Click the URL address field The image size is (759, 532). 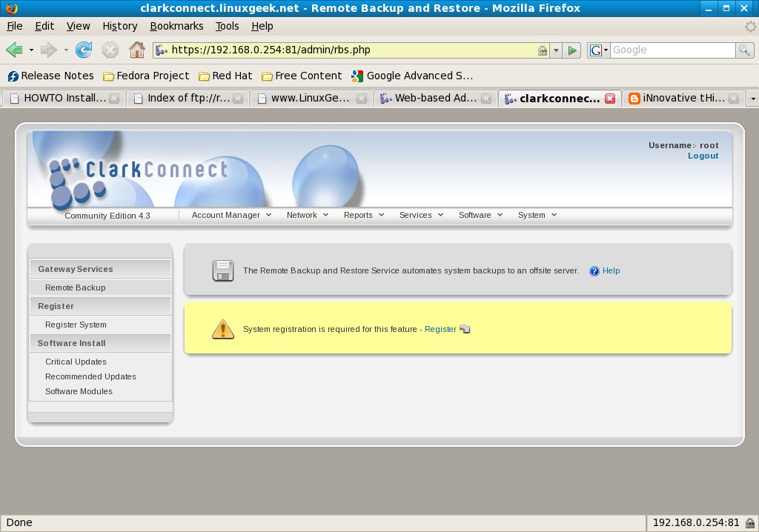[x=352, y=50]
